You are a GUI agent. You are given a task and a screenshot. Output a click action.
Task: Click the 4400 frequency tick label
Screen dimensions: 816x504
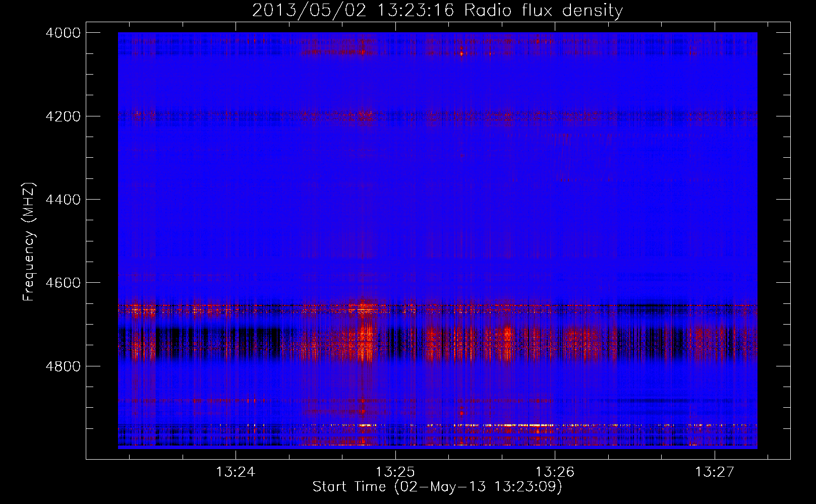click(x=63, y=200)
